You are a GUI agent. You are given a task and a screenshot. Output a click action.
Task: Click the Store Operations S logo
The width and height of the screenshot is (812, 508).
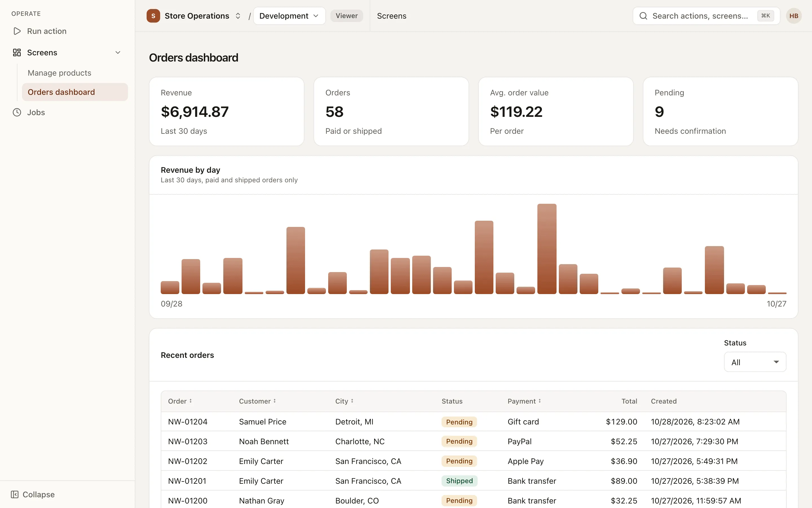153,16
